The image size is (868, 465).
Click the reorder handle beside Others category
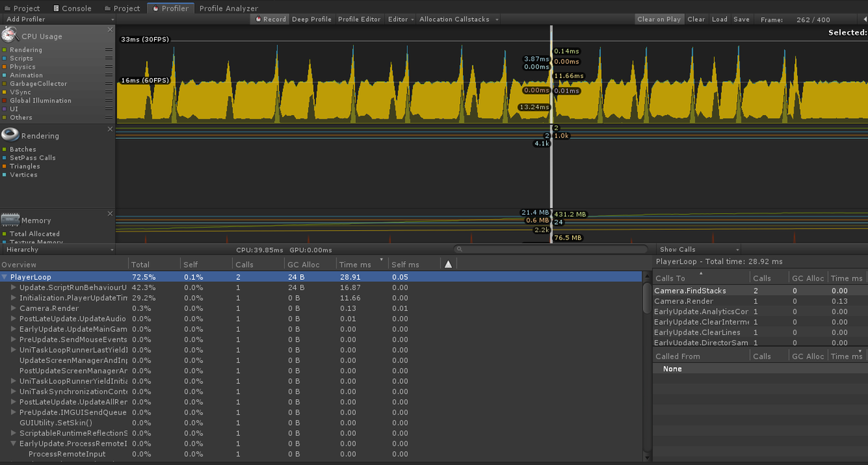[109, 118]
